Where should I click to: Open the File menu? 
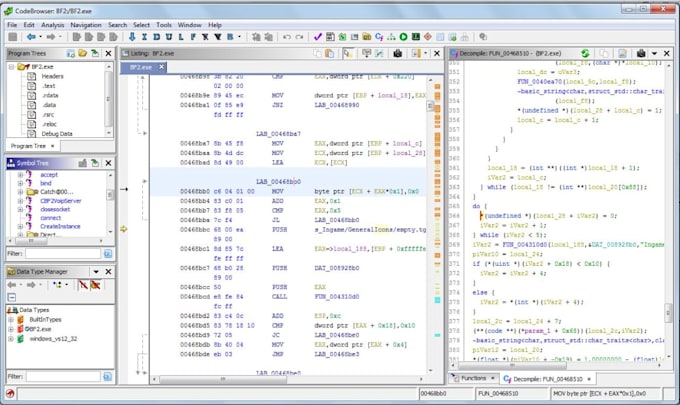pyautogui.click(x=12, y=25)
